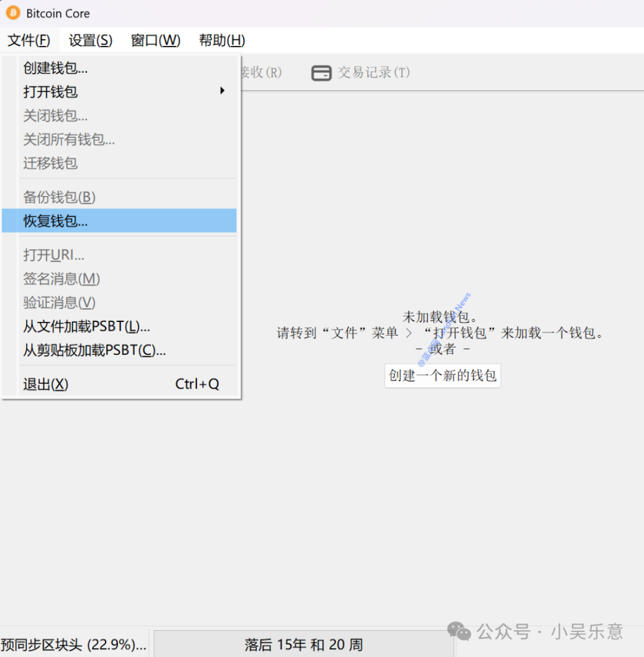Choose 关闭所有钱包... menu entry
The height and width of the screenshot is (657, 644).
click(119, 140)
